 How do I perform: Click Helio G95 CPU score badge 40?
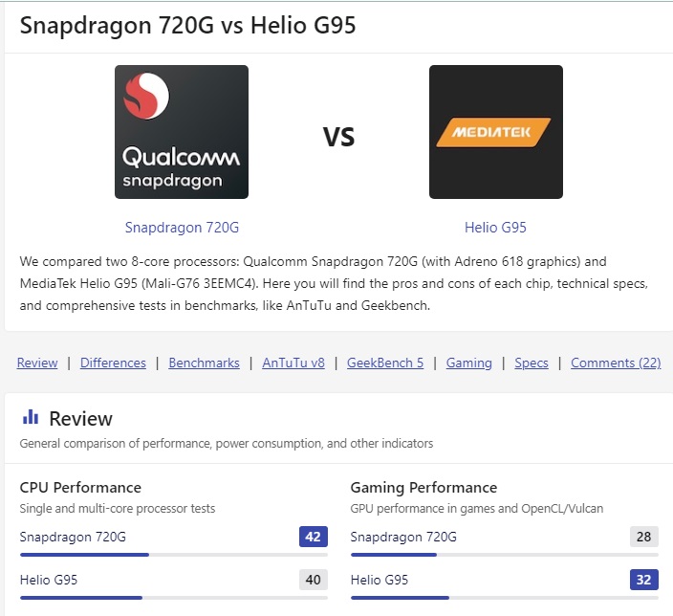(314, 580)
